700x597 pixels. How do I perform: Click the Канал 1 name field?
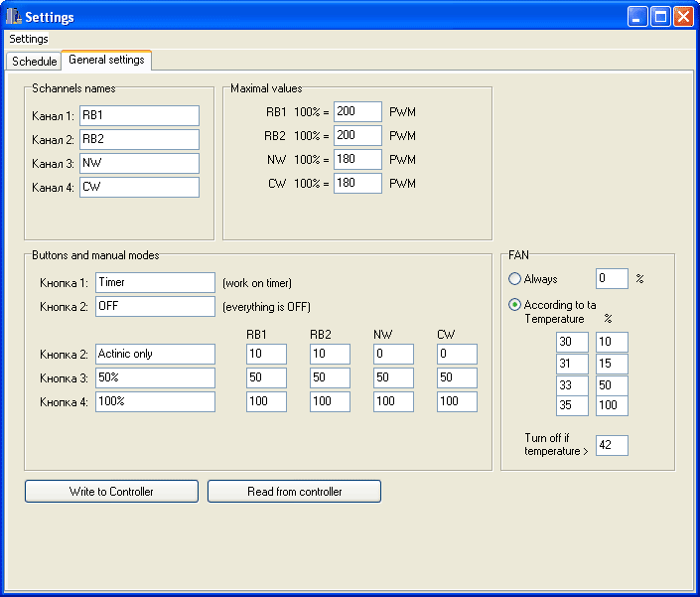coord(139,115)
